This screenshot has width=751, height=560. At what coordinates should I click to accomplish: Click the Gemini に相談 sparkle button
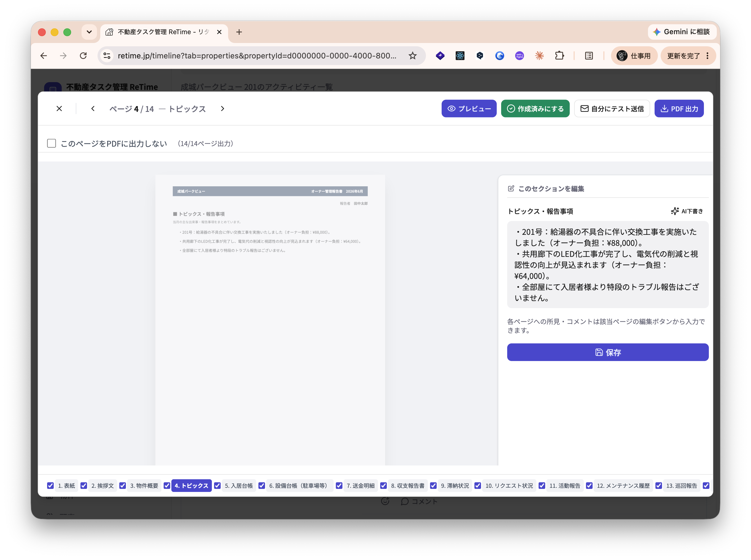click(681, 32)
